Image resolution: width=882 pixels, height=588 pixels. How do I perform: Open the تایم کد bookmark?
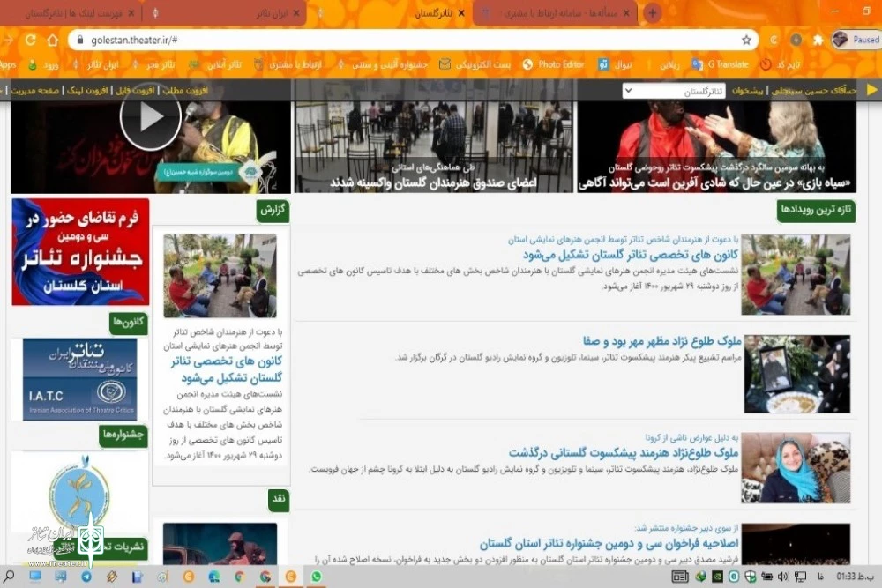click(x=781, y=64)
